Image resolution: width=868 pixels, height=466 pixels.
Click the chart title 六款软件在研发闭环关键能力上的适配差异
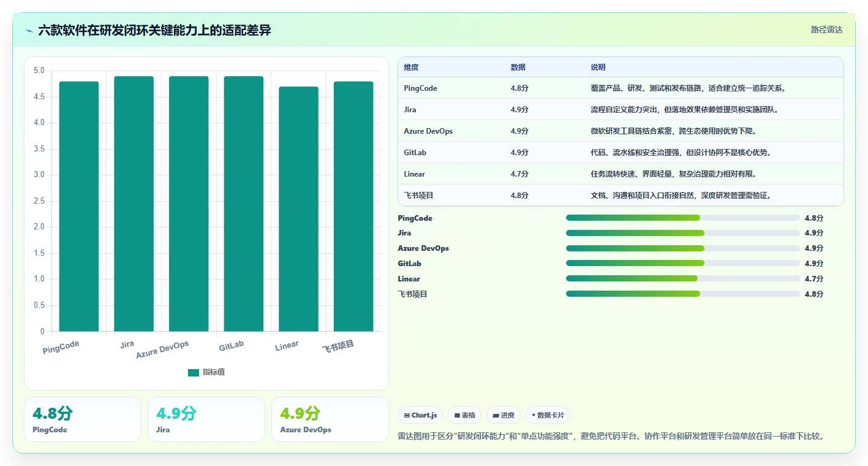154,30
